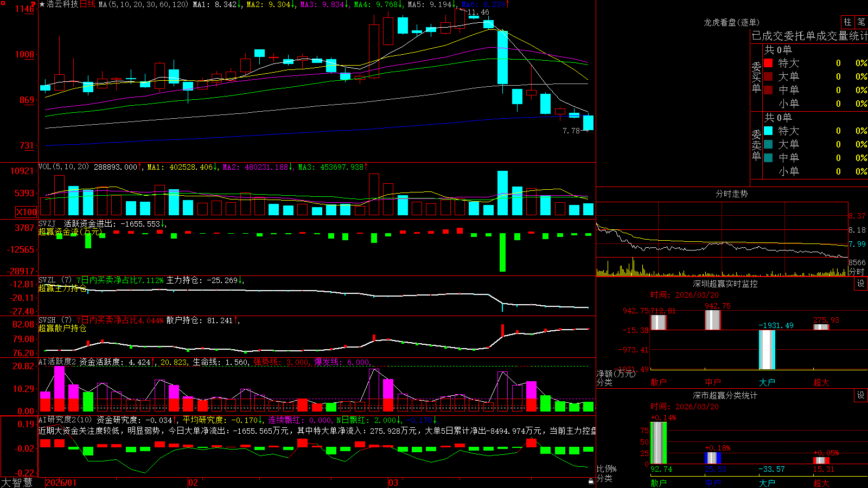Click the 强势线: 3.000 label

coord(282,362)
